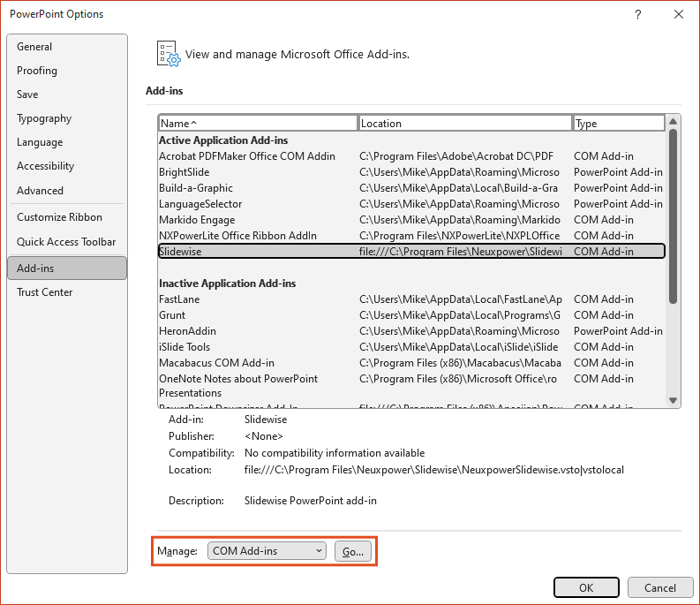The width and height of the screenshot is (700, 605).
Task: Select the BrightSlide add-in row
Action: 411,172
